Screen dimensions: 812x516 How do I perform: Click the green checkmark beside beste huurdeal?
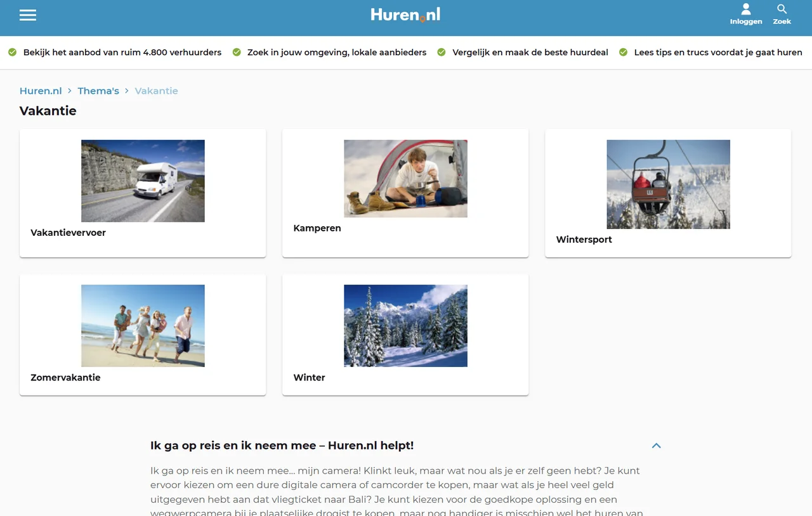click(x=442, y=53)
